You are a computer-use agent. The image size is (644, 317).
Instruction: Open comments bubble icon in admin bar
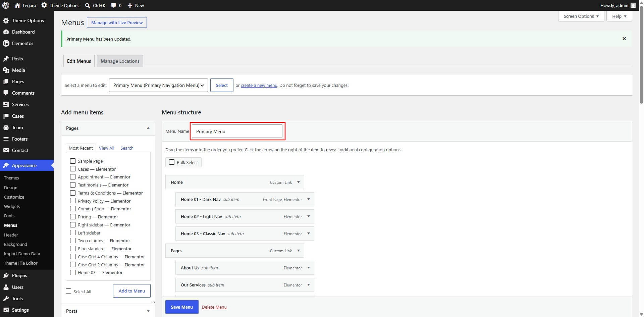tap(114, 5)
